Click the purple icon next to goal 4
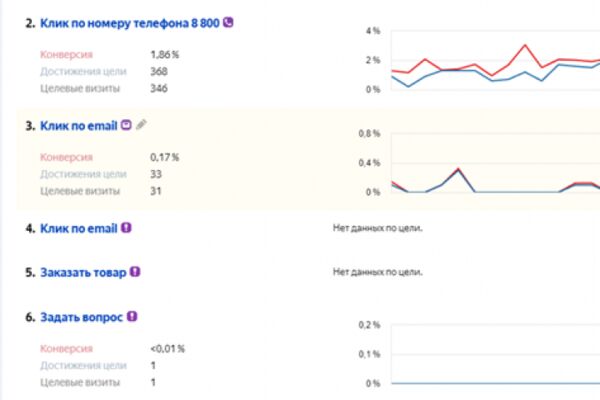Viewport: 600px width, 400px height. click(x=126, y=228)
